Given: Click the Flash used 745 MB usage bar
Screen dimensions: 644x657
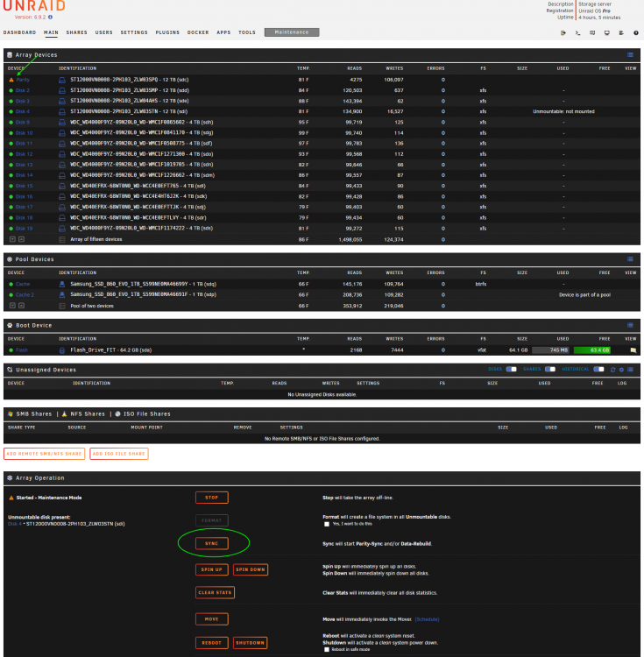Looking at the screenshot, I should (550, 350).
